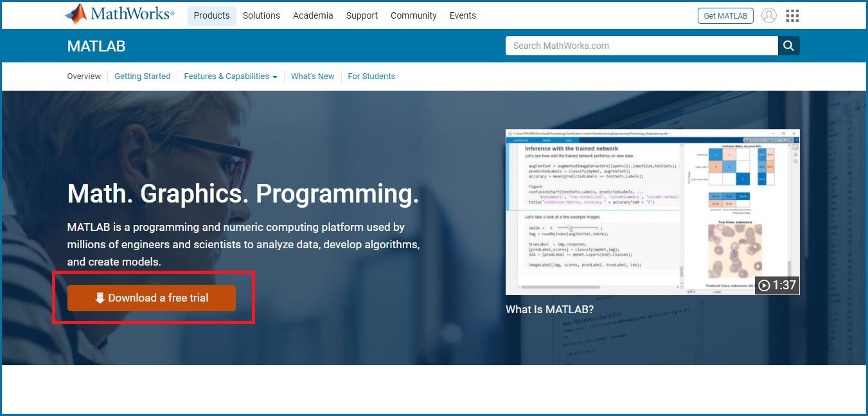The width and height of the screenshot is (868, 416).
Task: Open the Products menu
Action: tap(212, 15)
